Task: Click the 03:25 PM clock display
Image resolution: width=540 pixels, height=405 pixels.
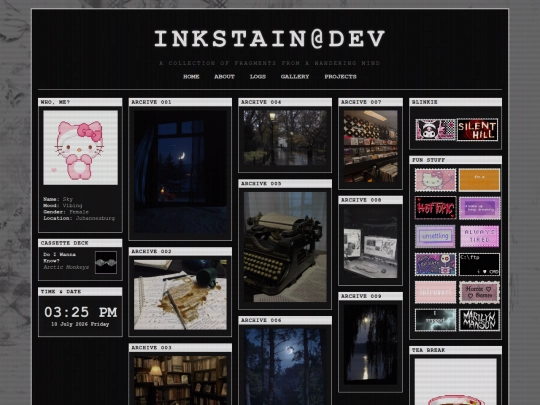Action: [81, 312]
